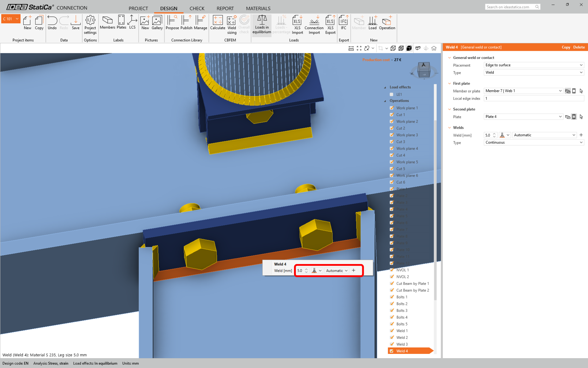Collapse the General weld or contact section
Viewport: 588px width, 368px height.
pyautogui.click(x=450, y=58)
